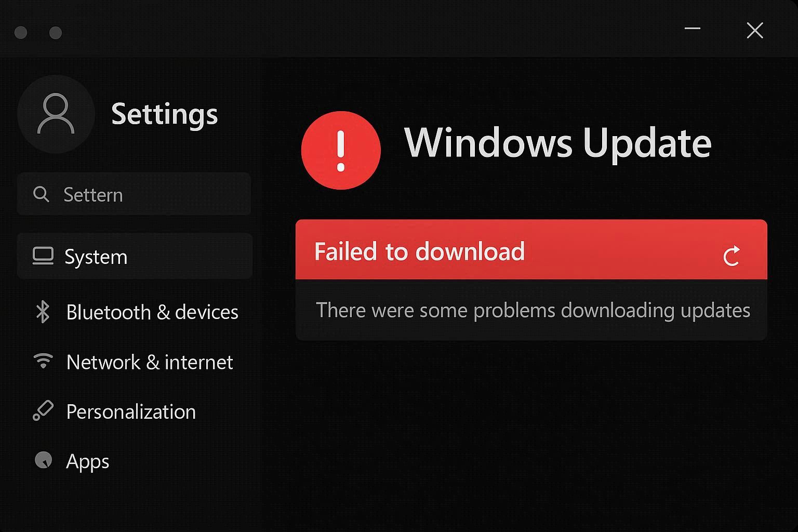Click the Apps icon in the sidebar
This screenshot has height=532, width=798.
tap(44, 461)
